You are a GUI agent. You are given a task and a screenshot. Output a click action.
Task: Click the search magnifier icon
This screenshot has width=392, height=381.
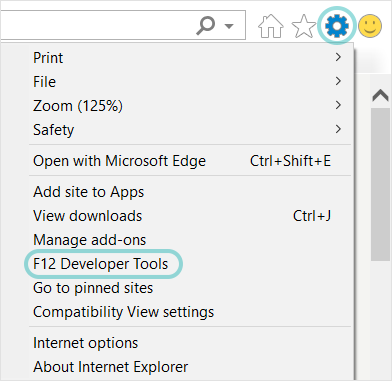[205, 25]
